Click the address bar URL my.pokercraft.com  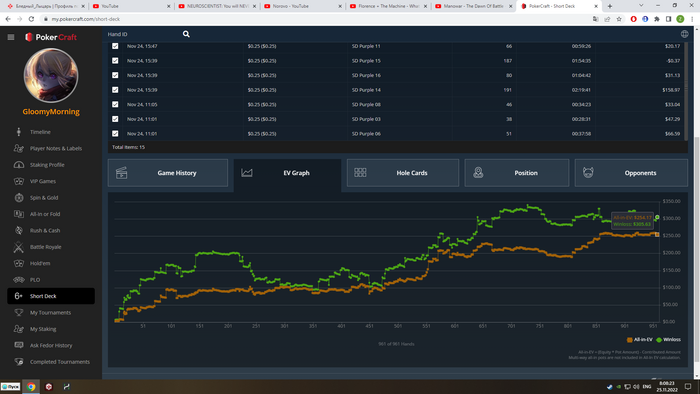pyautogui.click(x=85, y=19)
